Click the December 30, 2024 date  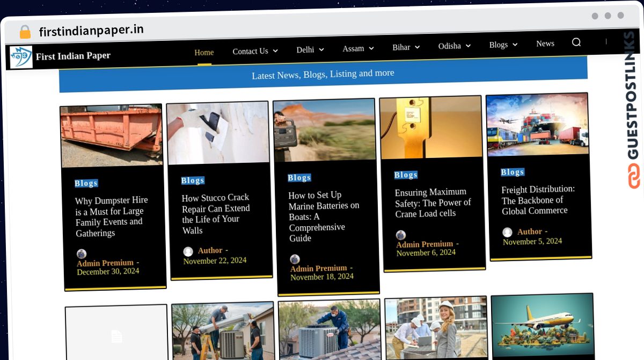(108, 272)
